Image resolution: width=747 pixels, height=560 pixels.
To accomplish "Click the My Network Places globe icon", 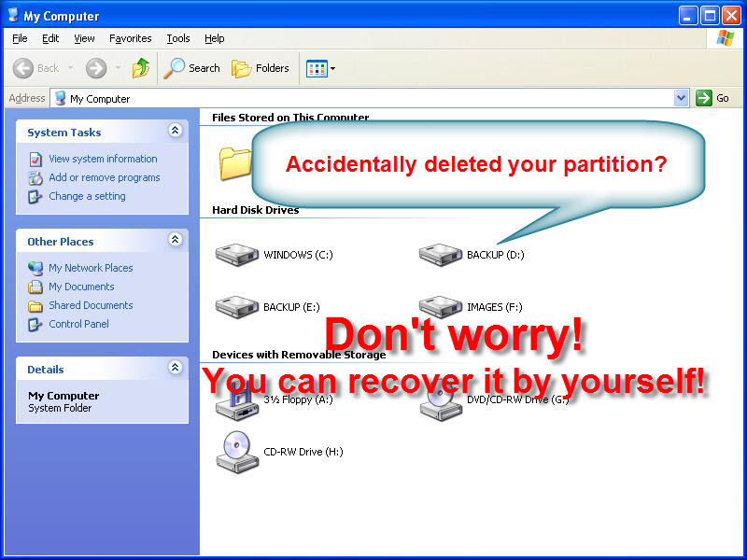I will point(35,269).
